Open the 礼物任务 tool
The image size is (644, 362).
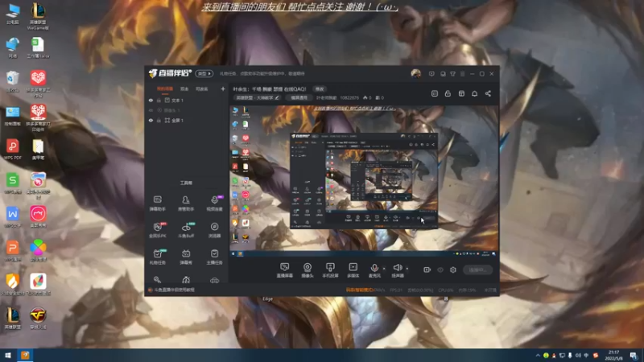pos(157,257)
